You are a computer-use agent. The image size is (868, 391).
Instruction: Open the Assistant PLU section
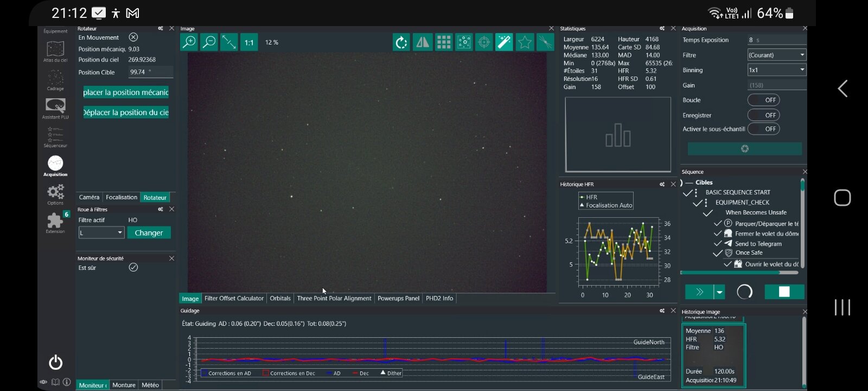(55, 109)
